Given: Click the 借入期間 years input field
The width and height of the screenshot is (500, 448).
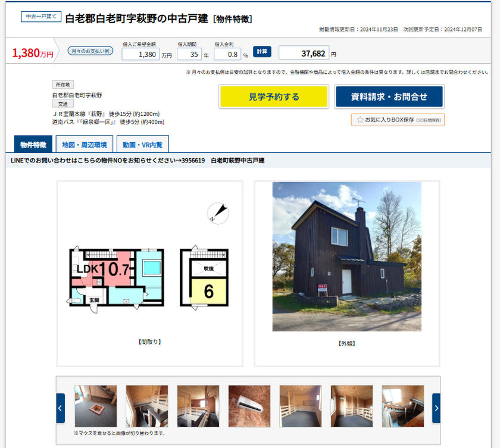Looking at the screenshot, I should (x=189, y=54).
